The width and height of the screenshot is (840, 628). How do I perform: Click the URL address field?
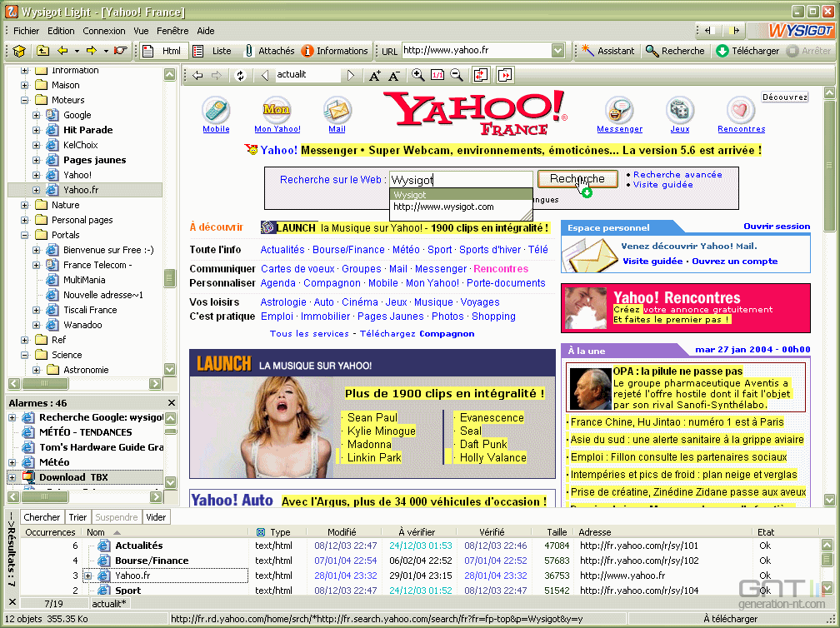click(477, 50)
